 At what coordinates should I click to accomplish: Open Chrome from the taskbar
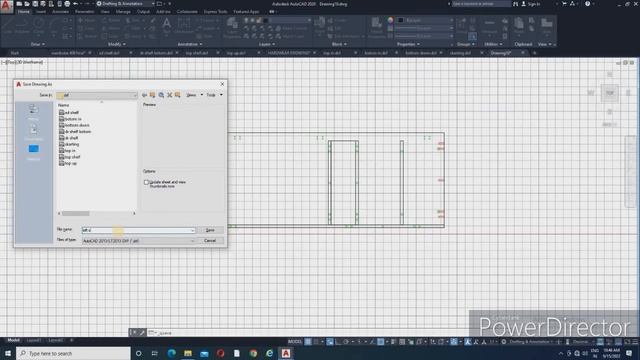[x=253, y=353]
